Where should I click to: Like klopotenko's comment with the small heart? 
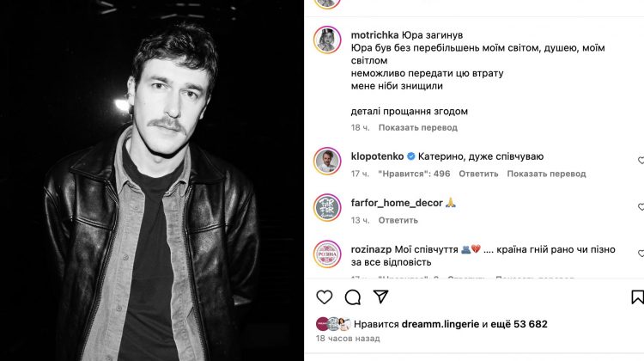point(641,161)
